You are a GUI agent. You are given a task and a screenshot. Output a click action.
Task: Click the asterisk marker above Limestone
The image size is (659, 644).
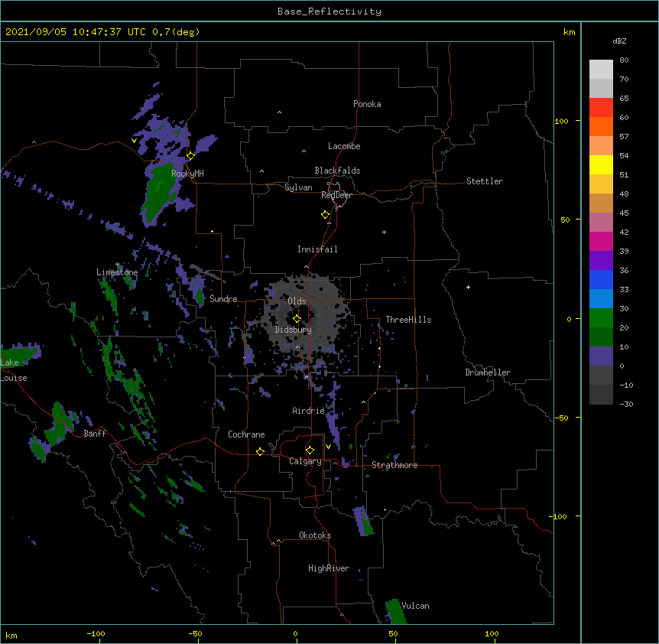(118, 265)
